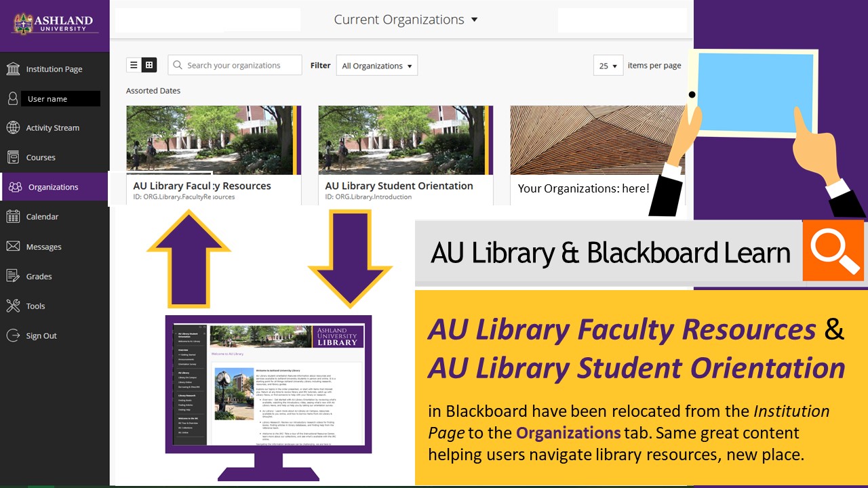Click the Grades icon in sidebar
This screenshot has width=868, height=488.
(13, 276)
